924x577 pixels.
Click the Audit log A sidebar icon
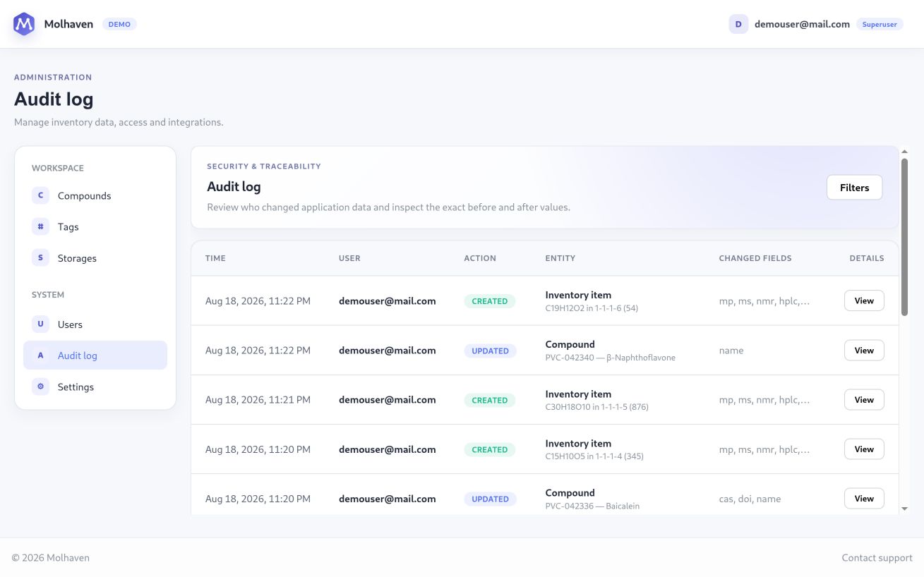tap(40, 356)
